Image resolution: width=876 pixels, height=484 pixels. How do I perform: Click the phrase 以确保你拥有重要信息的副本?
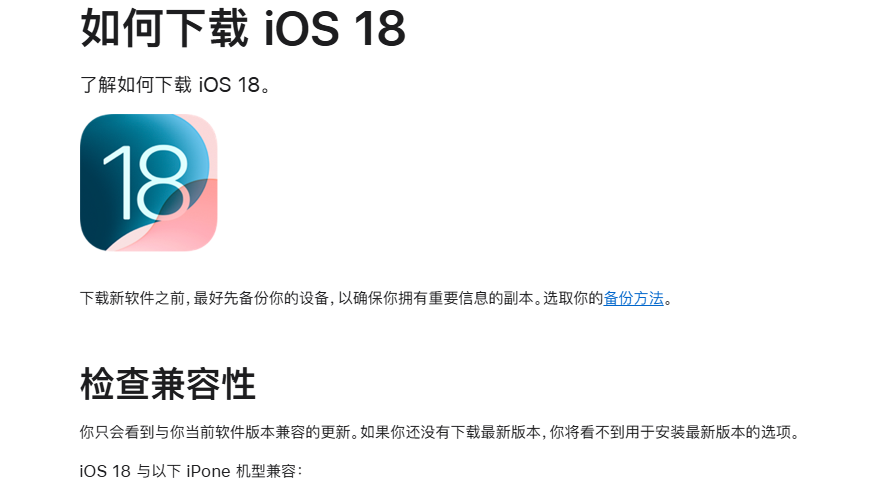tap(436, 298)
